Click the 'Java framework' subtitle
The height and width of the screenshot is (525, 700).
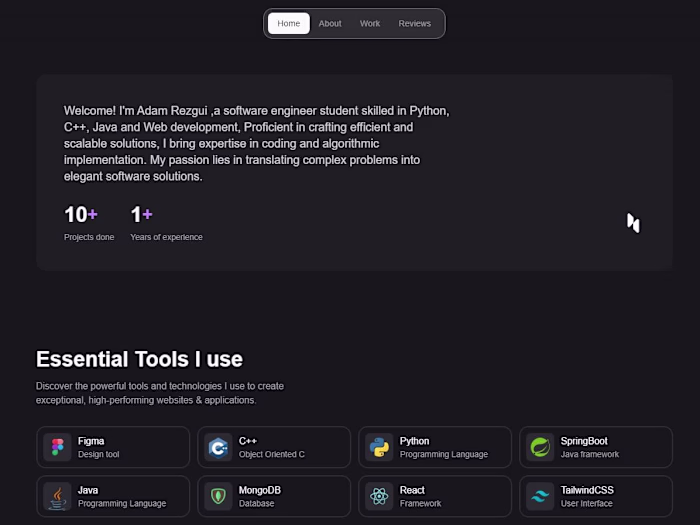click(x=590, y=454)
